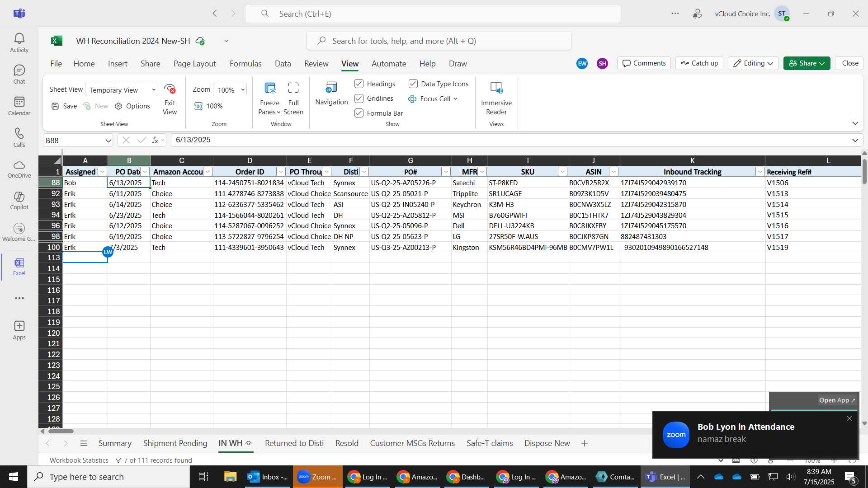Open Copilot in Teams sidebar
Screen dimensions: 868x488
(19, 201)
